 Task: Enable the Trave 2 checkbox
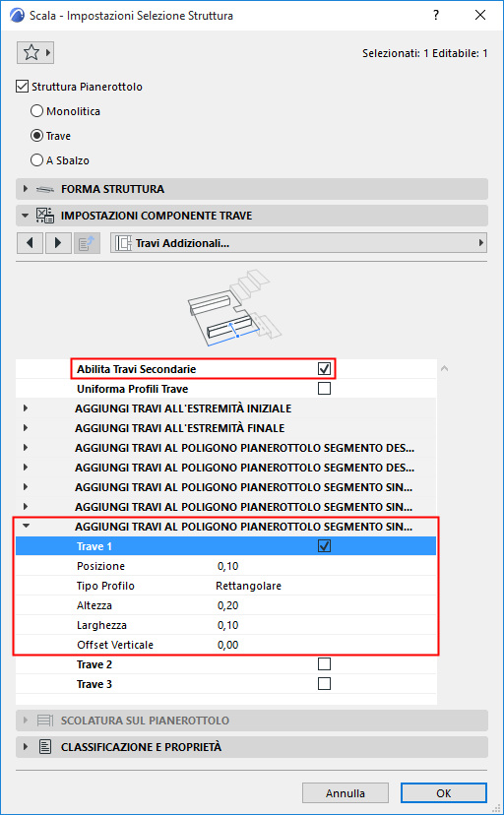(324, 663)
